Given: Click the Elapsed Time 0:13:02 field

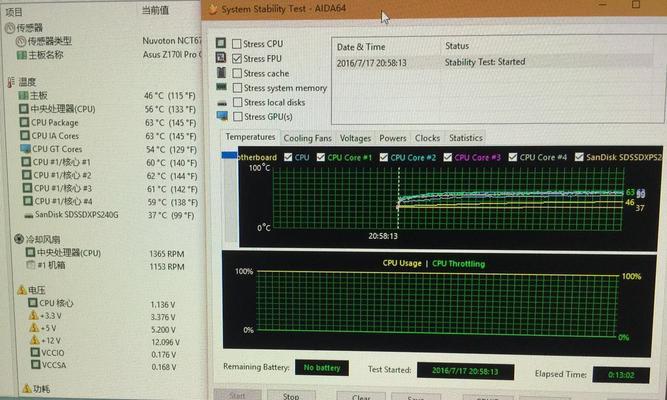Looking at the screenshot, I should tap(621, 375).
